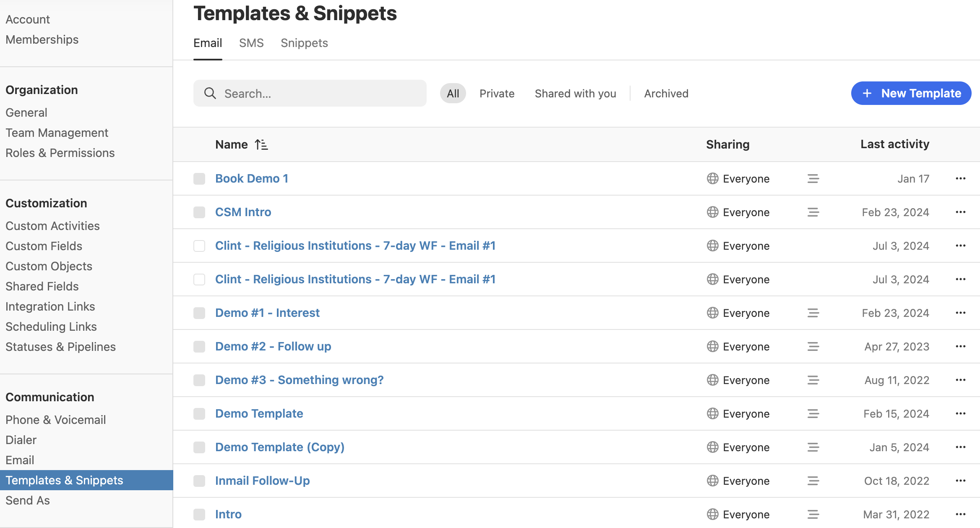Select the Book Demo 1 checkbox
980x528 pixels.
click(199, 178)
